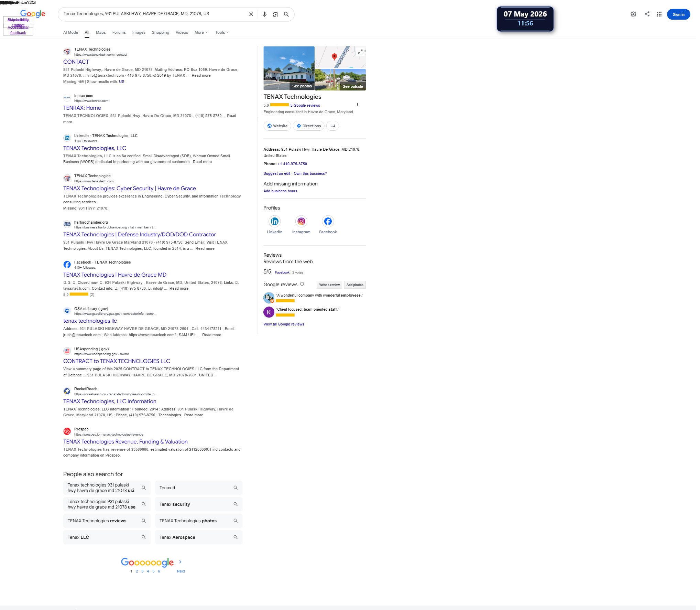Read more of the harfordchamber.org snippet
The height and width of the screenshot is (610, 700).
point(205,249)
